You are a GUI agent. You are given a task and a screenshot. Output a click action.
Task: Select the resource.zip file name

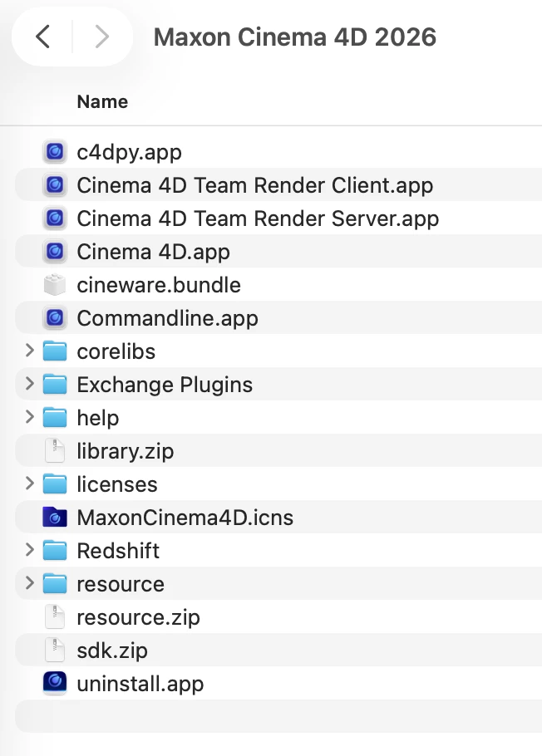[x=138, y=617]
